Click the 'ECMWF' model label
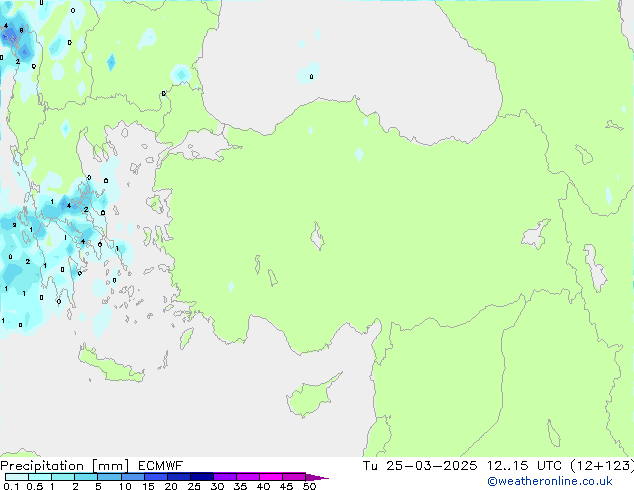The image size is (634, 490). coord(161,466)
